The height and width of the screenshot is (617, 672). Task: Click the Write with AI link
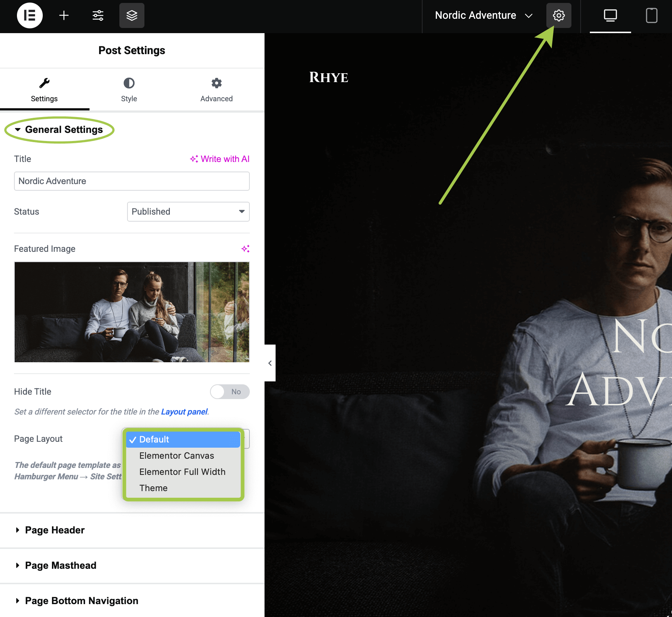click(x=220, y=159)
